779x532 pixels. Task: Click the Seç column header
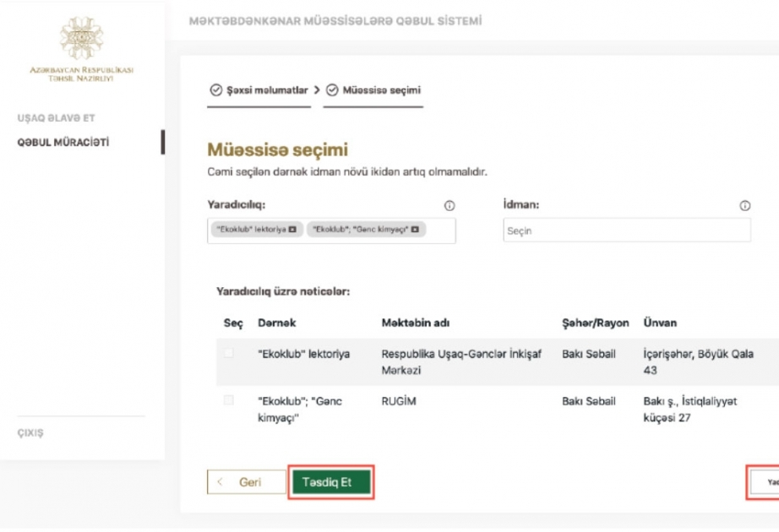pyautogui.click(x=233, y=323)
